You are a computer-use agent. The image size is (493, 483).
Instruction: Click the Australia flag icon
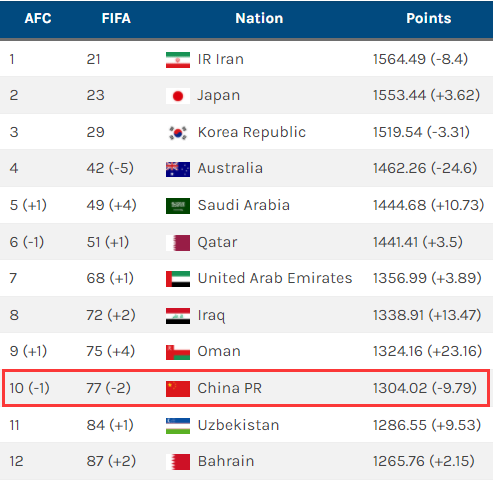coord(178,169)
